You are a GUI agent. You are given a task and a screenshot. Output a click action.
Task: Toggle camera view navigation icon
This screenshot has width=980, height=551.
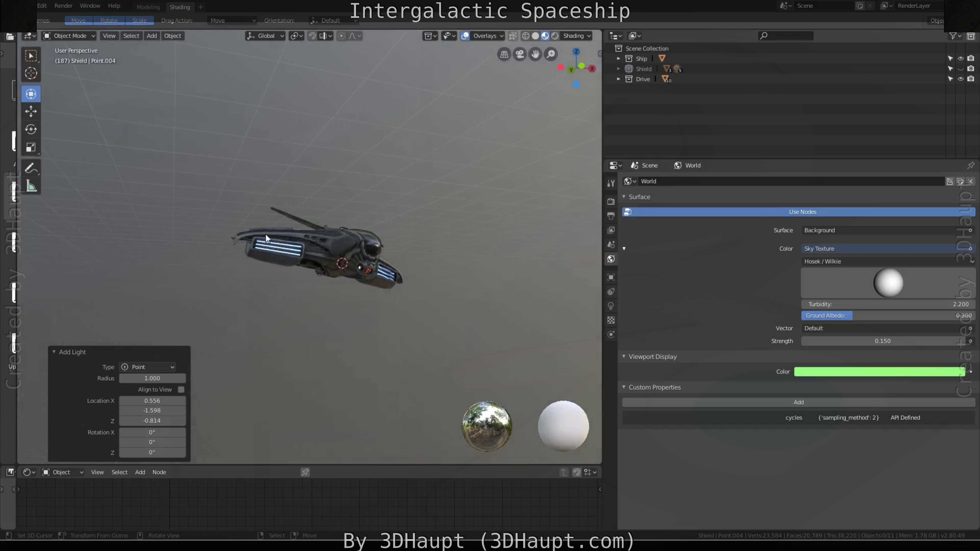pos(520,54)
